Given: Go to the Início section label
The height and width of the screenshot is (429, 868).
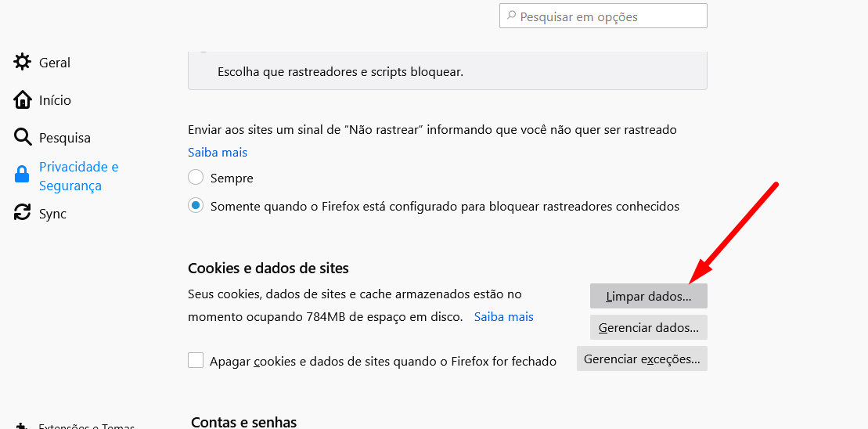Looking at the screenshot, I should [55, 100].
